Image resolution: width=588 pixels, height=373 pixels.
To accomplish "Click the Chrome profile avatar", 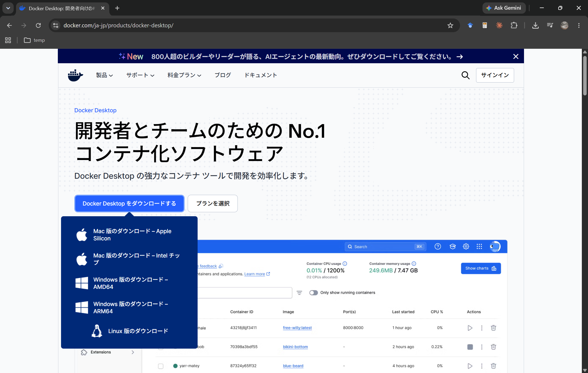I will click(x=564, y=25).
